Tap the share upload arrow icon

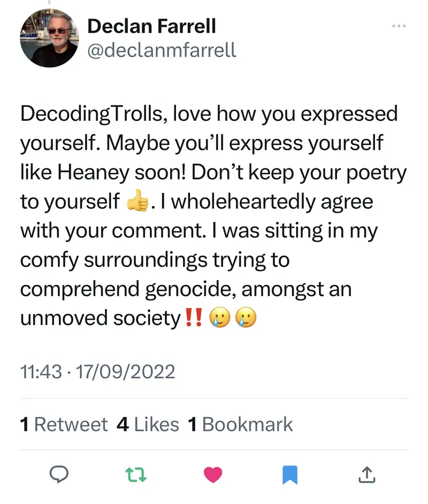[366, 474]
